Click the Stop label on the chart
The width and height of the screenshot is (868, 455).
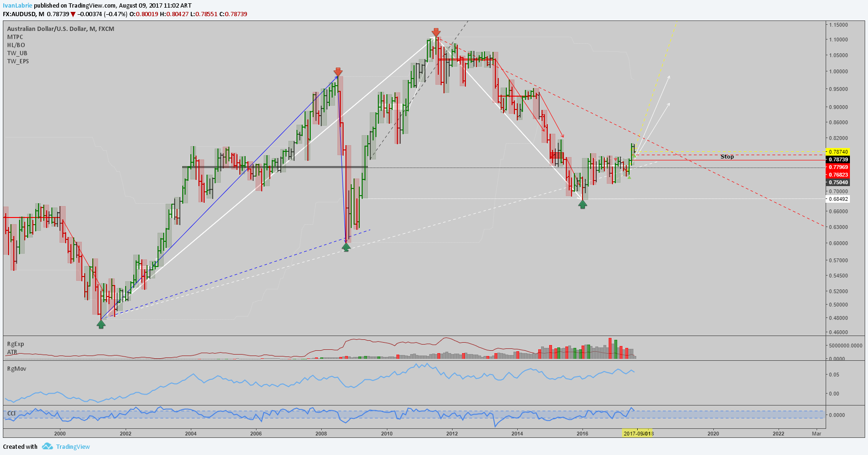pos(727,157)
